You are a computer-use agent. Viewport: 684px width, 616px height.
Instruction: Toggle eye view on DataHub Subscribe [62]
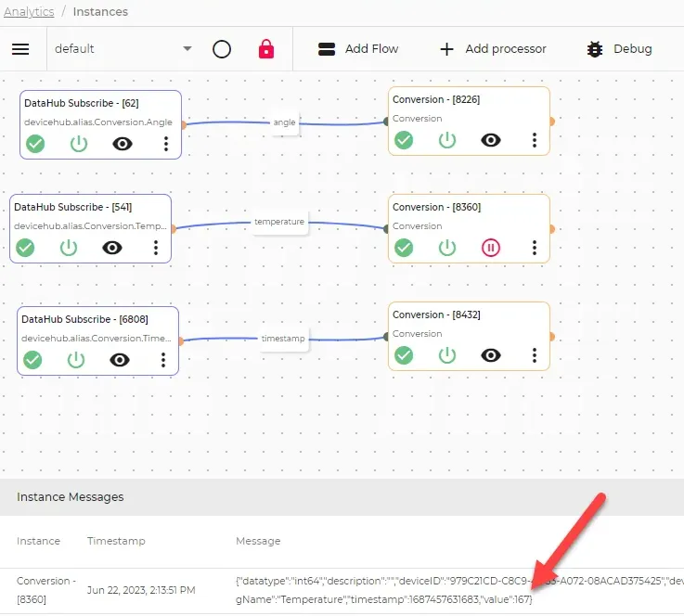(123, 144)
